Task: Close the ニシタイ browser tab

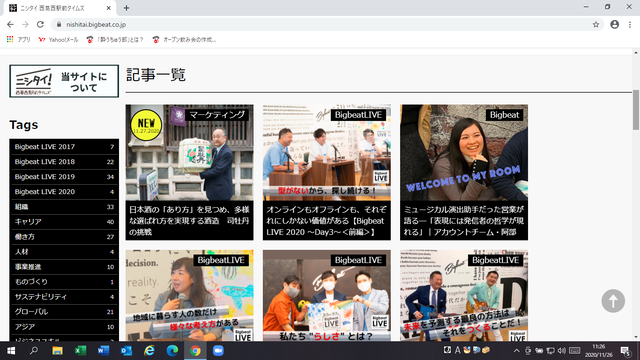Action: tap(109, 8)
